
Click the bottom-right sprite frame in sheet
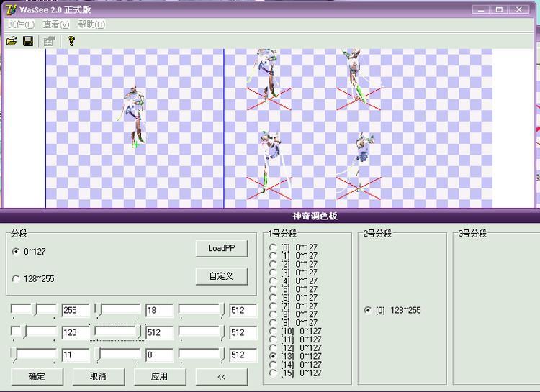(359, 167)
